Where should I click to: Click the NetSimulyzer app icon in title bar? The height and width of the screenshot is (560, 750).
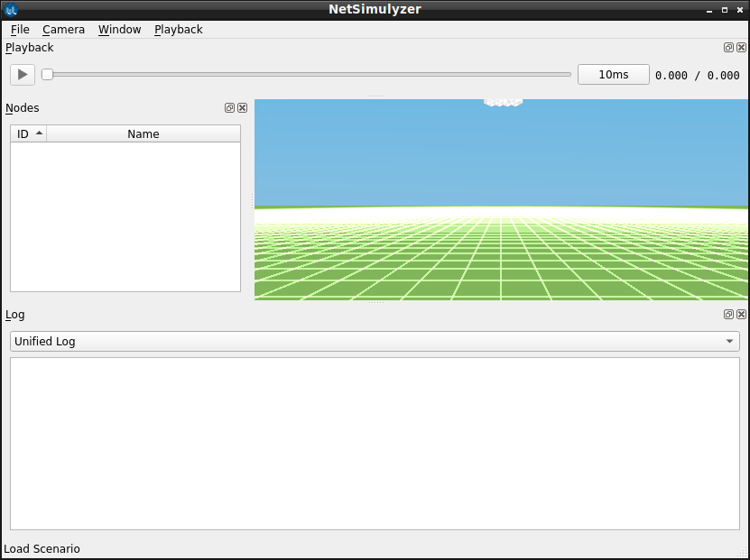tap(11, 10)
